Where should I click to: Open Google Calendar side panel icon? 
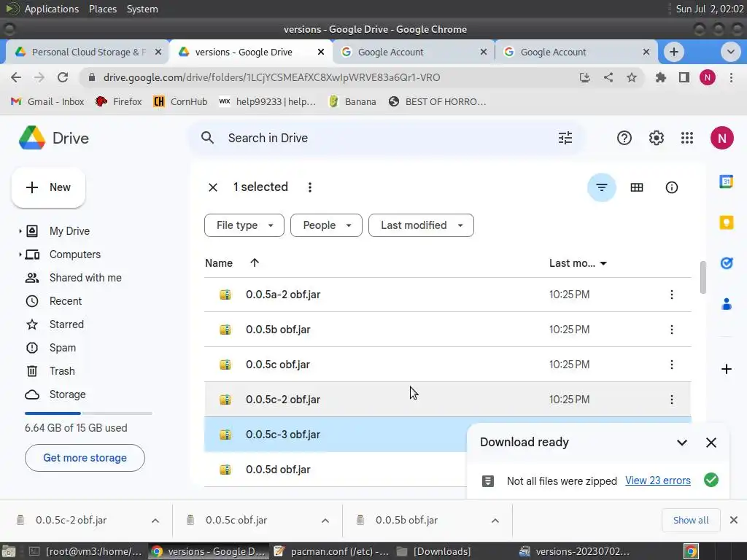click(726, 182)
